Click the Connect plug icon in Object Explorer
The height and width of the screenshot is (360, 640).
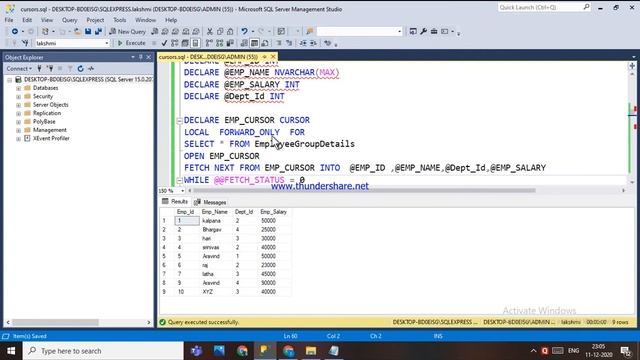coord(39,69)
